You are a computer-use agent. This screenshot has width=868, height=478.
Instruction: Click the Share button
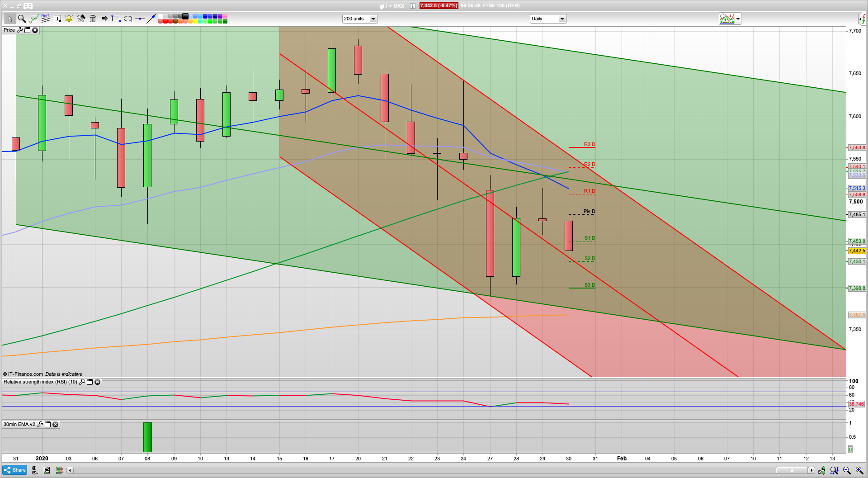pos(14,470)
